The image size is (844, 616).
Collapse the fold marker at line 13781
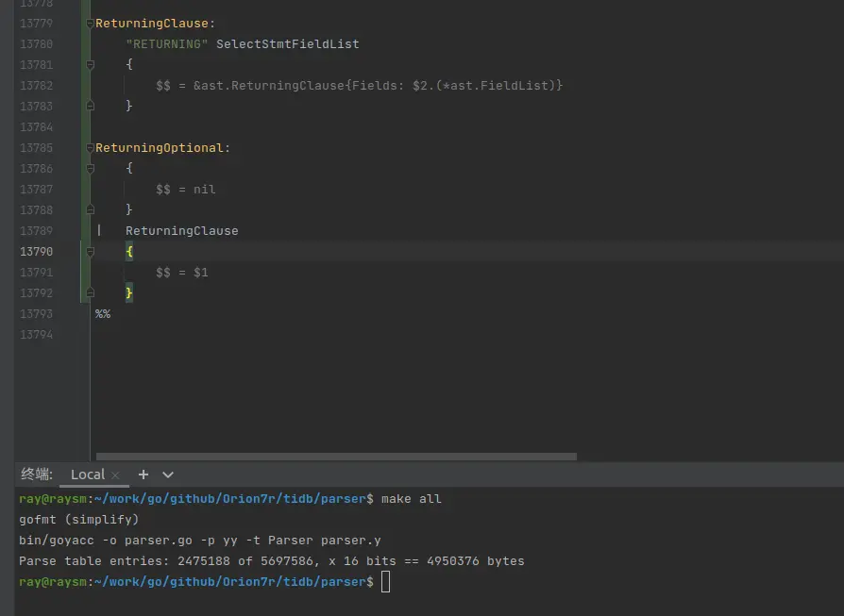click(x=91, y=65)
